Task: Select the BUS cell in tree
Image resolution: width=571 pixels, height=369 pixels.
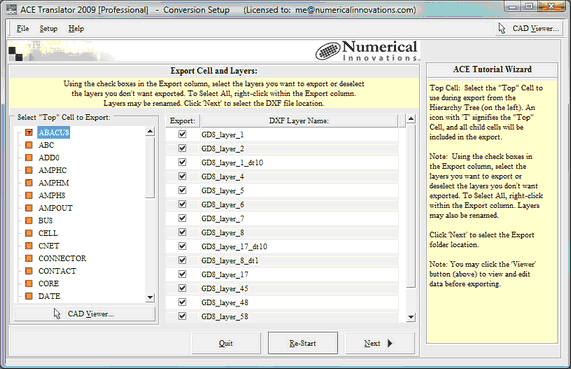Action: (46, 220)
